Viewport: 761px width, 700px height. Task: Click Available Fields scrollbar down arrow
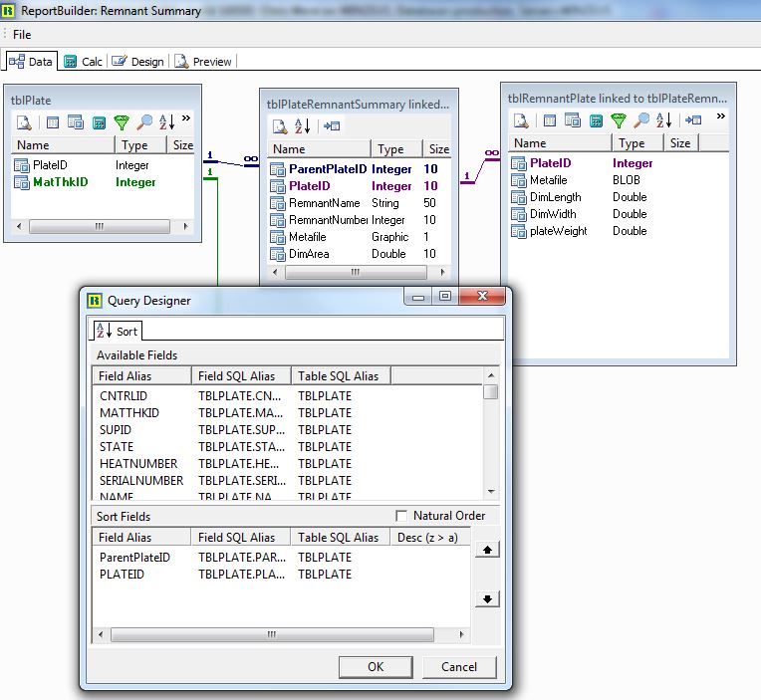tap(491, 492)
